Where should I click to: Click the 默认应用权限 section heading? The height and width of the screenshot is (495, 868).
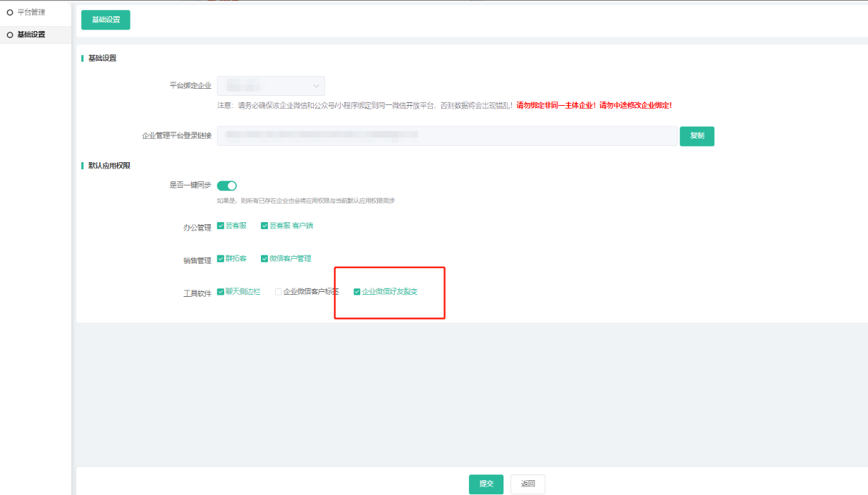[109, 166]
